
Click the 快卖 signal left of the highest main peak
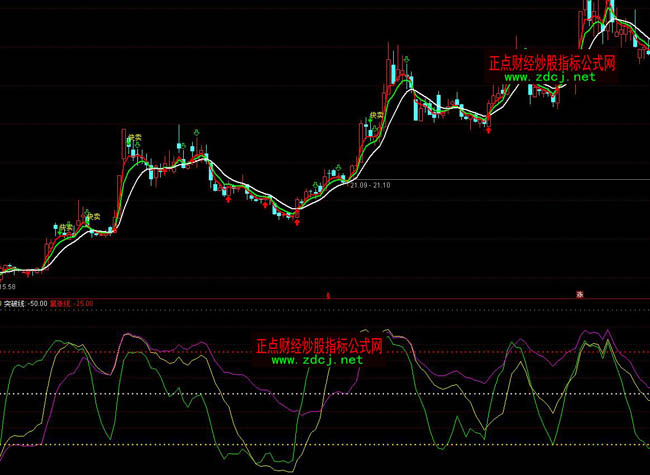[x=373, y=113]
